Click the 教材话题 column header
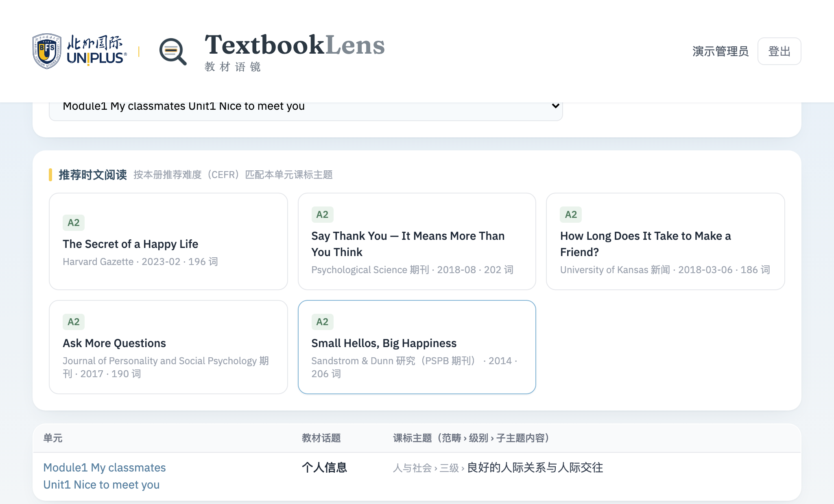 321,438
